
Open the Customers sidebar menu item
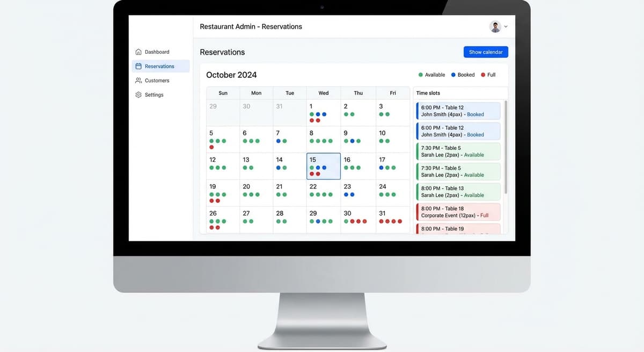[x=157, y=81]
